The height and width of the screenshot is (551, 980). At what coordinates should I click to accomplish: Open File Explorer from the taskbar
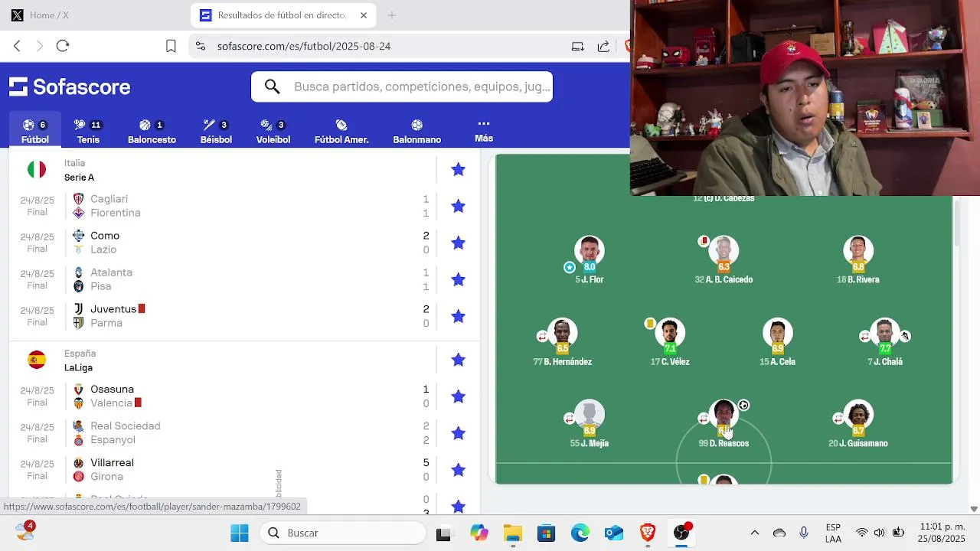(x=512, y=533)
